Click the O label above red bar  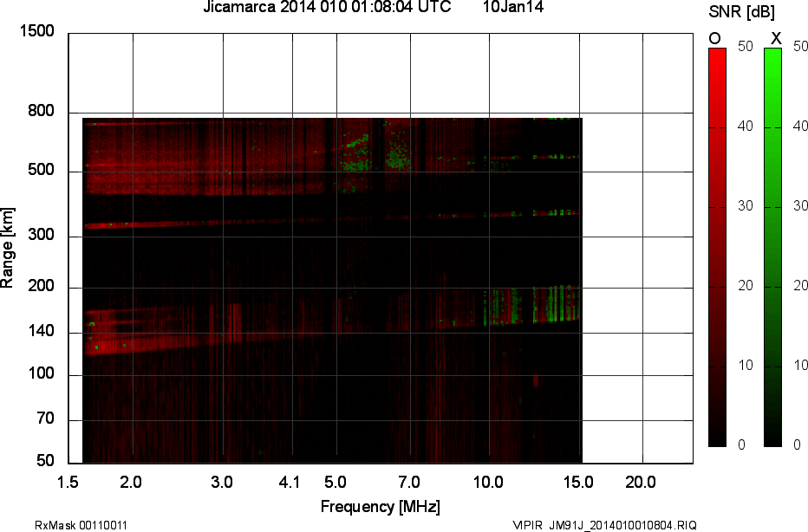715,38
